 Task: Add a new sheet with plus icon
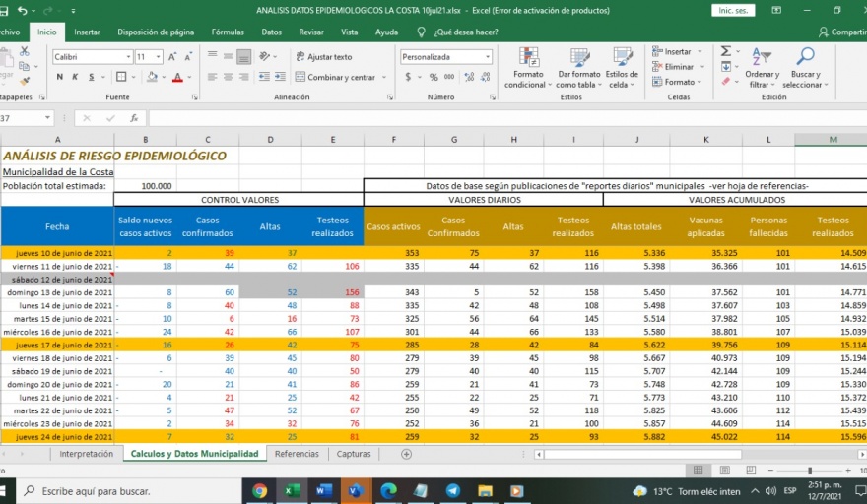[x=406, y=454]
